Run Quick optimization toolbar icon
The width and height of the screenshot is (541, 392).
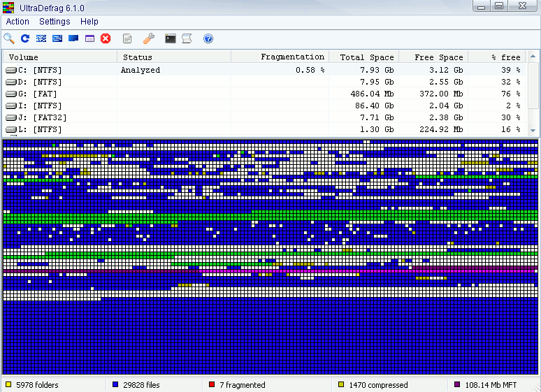[x=57, y=38]
